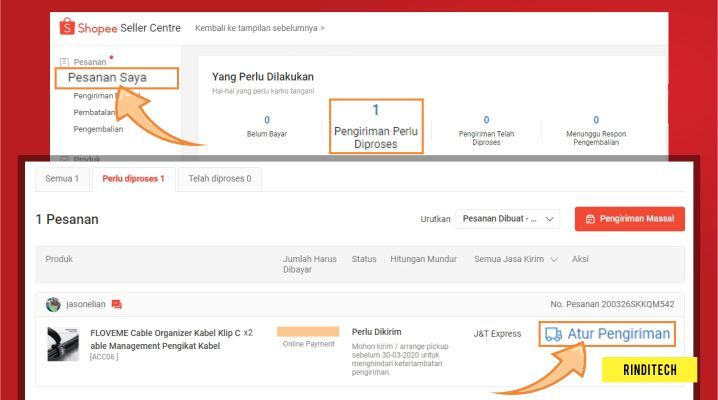Click Pengiriman Telah Diproses counter

point(486,130)
